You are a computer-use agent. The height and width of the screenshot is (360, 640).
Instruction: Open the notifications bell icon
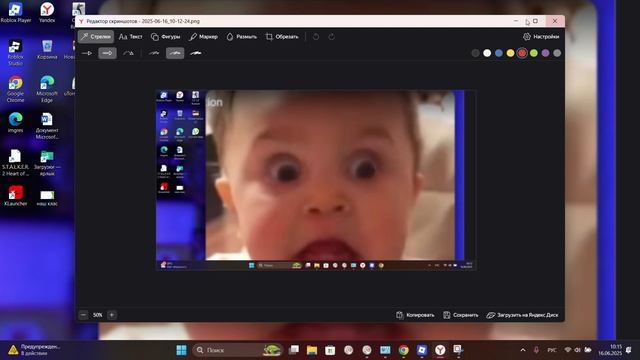(629, 350)
